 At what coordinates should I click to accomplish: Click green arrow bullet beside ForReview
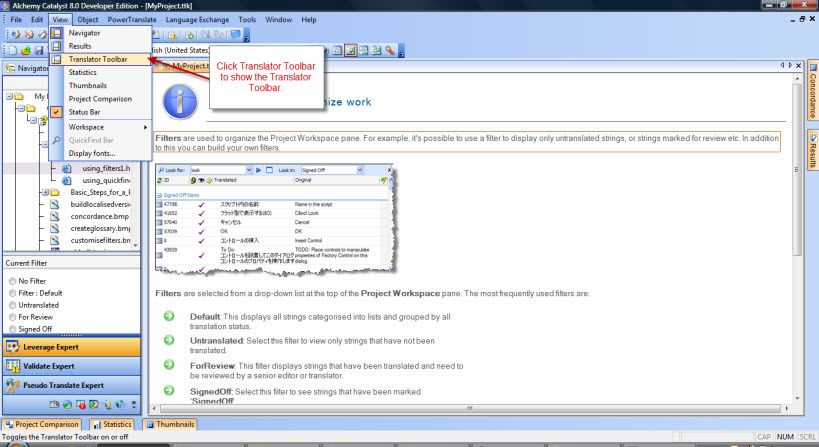tap(169, 364)
